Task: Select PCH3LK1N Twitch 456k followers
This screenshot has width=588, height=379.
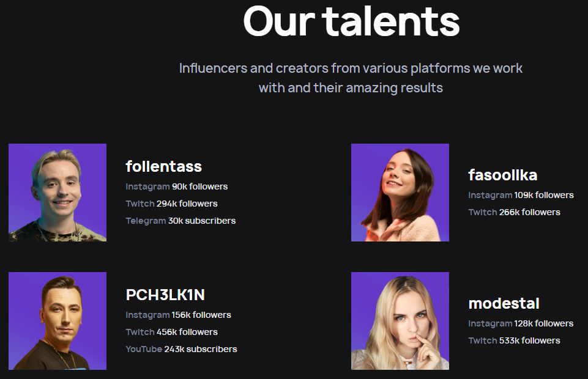Action: point(172,332)
